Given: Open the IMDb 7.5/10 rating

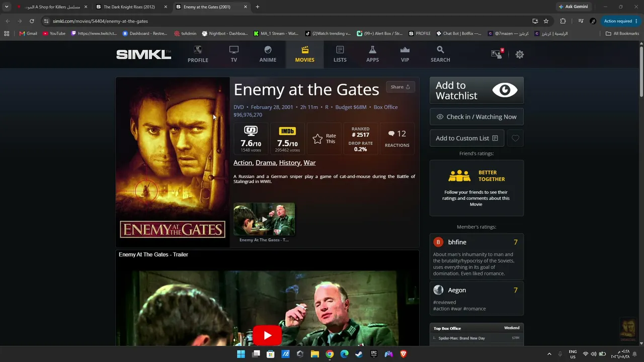Looking at the screenshot, I should tap(287, 139).
